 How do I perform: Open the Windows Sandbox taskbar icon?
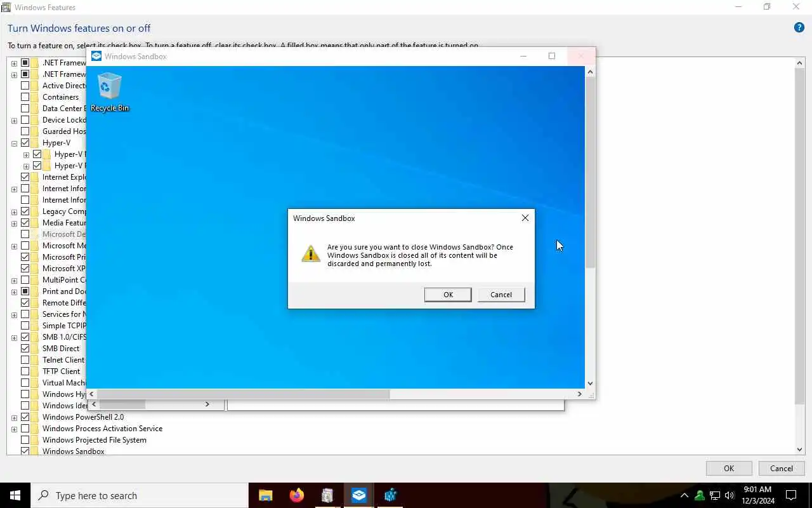click(359, 495)
